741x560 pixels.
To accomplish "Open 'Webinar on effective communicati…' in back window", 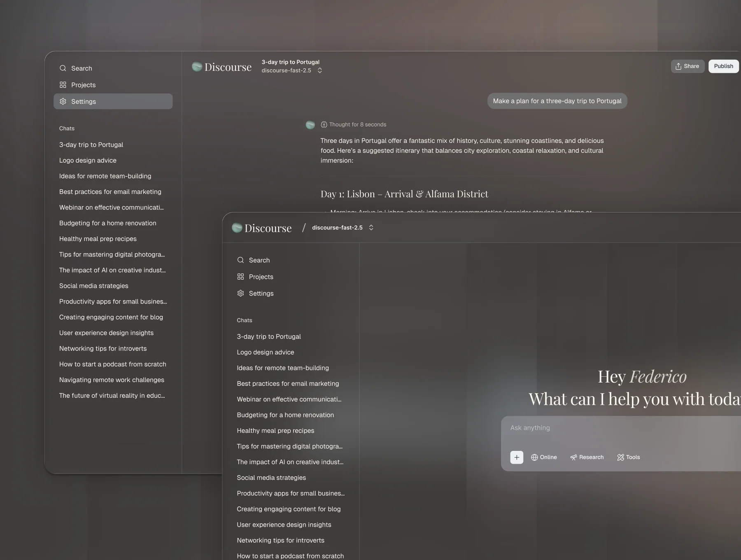I will 112,208.
